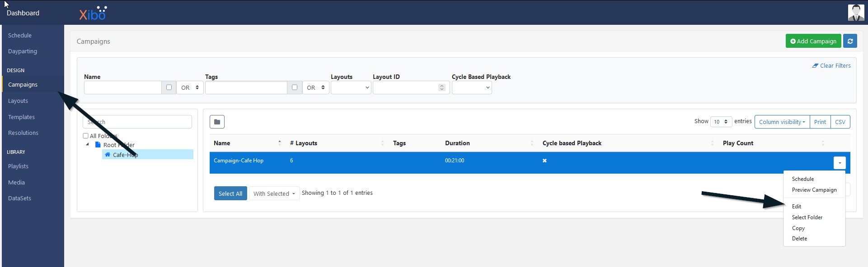
Task: Open the user profile avatar menu
Action: coord(856,13)
